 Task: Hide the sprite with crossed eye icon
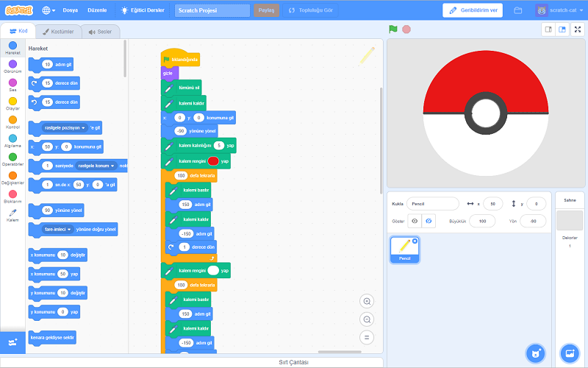[x=429, y=222]
